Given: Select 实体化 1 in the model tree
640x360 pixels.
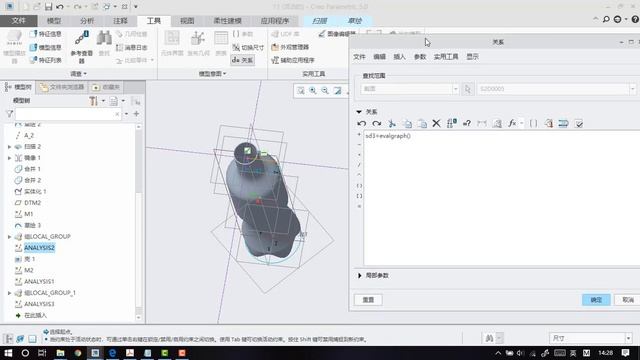Looking at the screenshot, I should point(35,191).
